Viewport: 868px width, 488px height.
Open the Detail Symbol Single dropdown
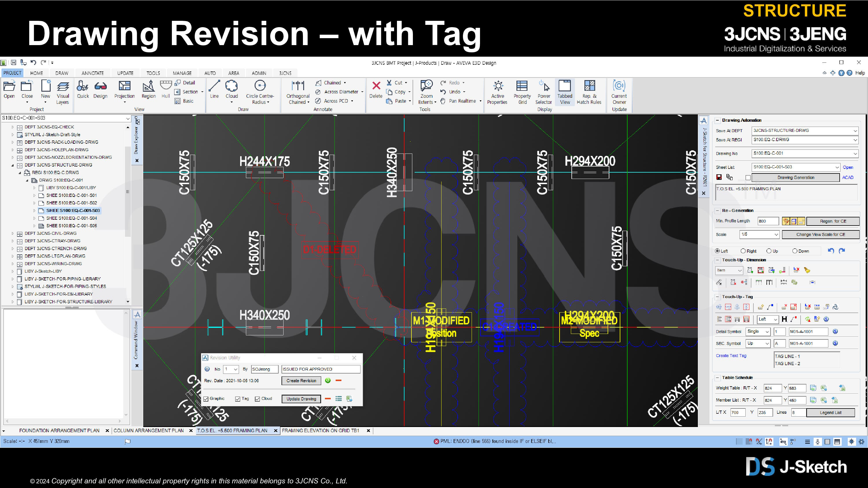(767, 332)
